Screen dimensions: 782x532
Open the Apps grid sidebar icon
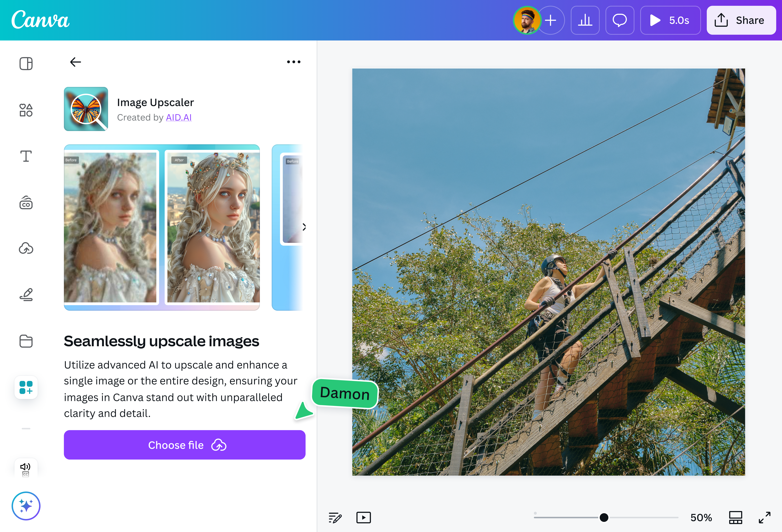pos(26,387)
